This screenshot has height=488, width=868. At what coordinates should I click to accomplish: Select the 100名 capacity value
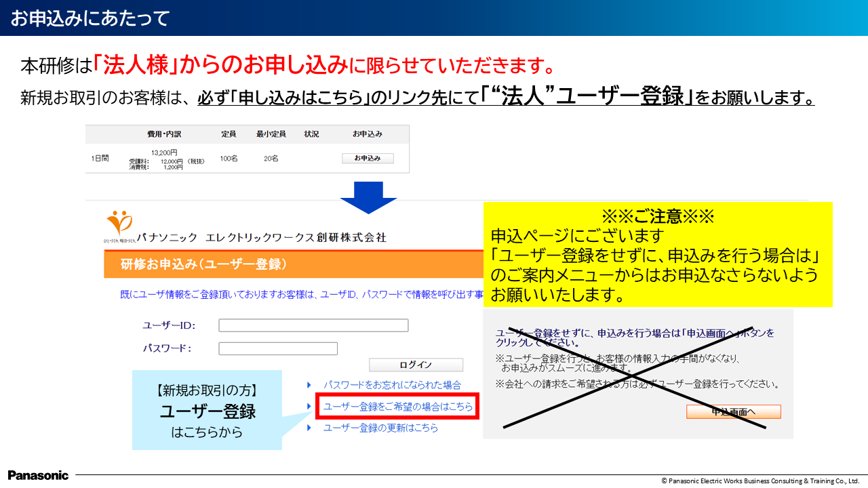pos(229,159)
